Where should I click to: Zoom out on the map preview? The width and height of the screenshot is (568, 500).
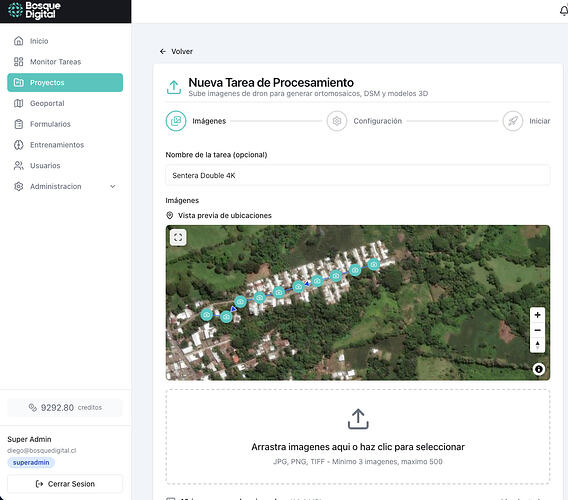(538, 330)
